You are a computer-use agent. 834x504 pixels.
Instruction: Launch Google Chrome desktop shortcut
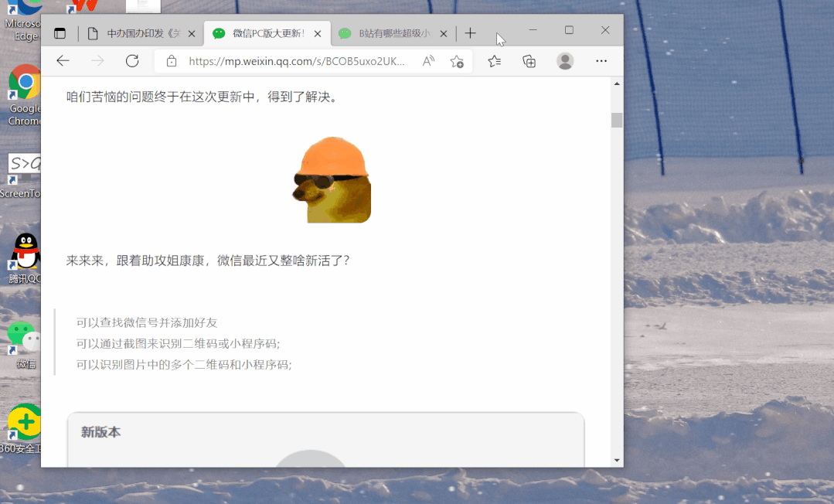click(x=23, y=81)
